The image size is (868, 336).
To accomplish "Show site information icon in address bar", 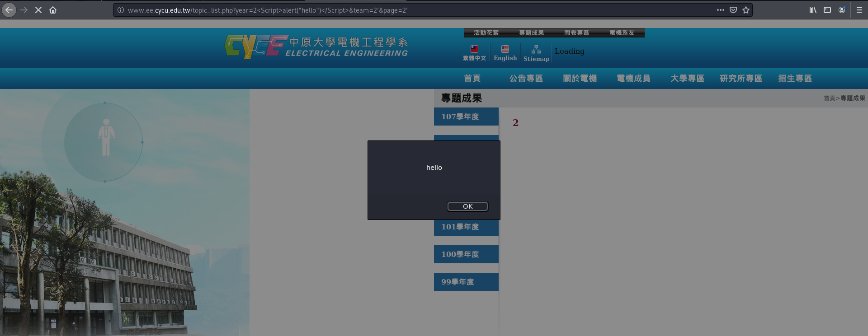I will pos(121,10).
